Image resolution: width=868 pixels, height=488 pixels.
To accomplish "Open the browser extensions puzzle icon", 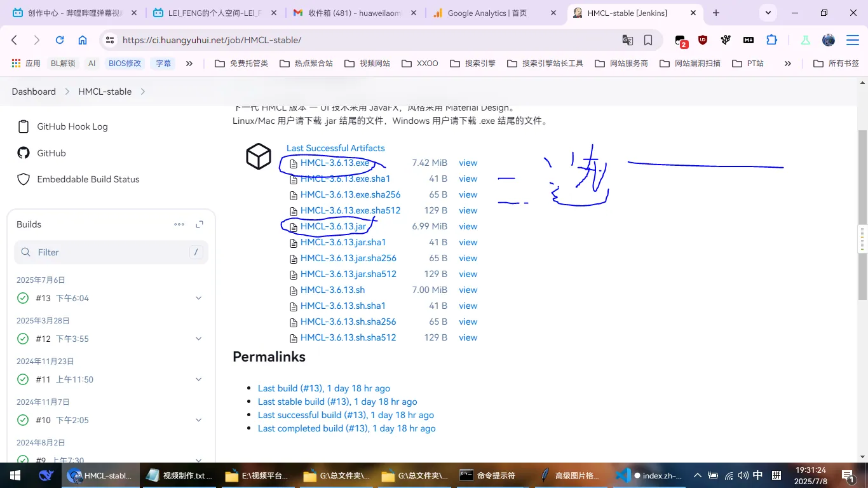I will click(771, 40).
